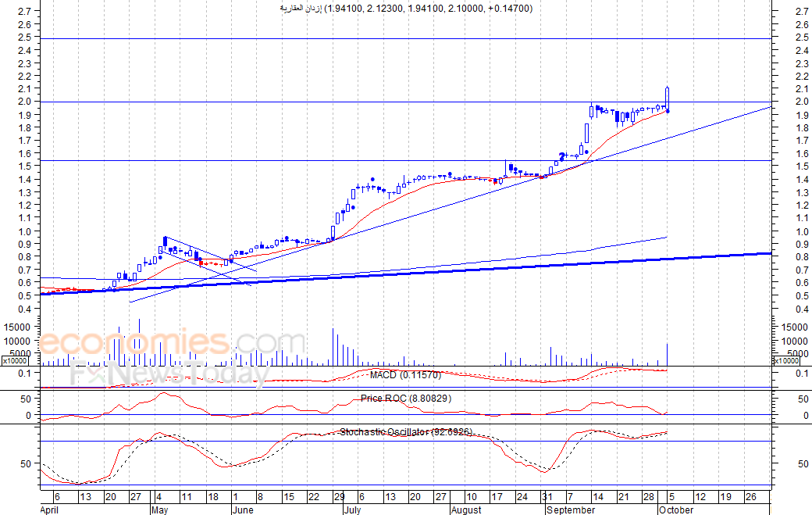This screenshot has width=812, height=515.
Task: Click the 0.1 value on left MACD axis
Action: click(25, 373)
